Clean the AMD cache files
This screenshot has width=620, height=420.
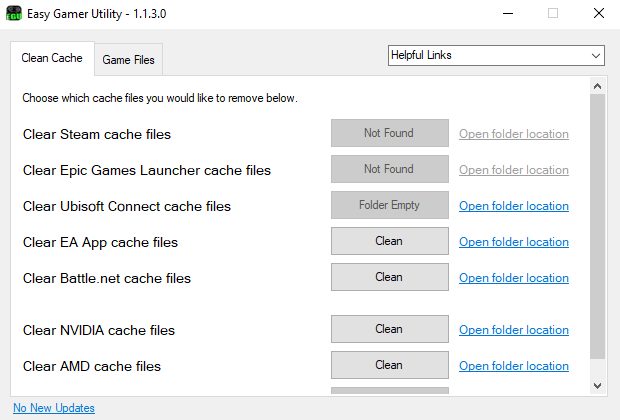pos(390,365)
